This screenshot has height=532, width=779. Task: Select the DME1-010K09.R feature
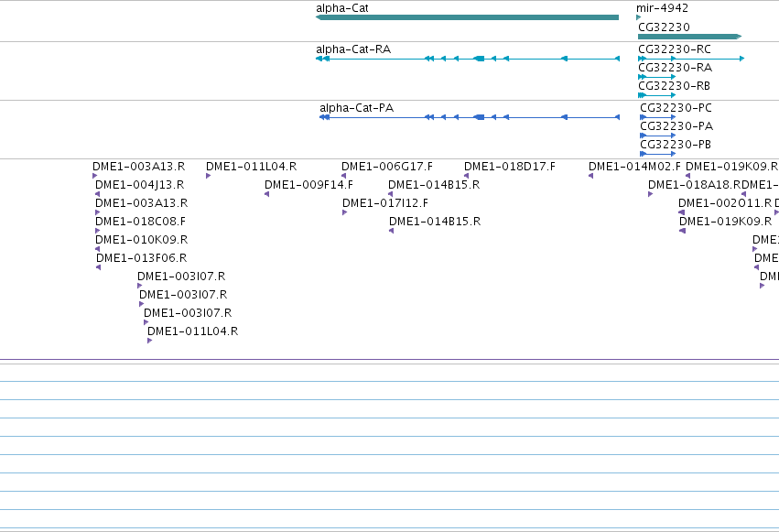[97, 249]
